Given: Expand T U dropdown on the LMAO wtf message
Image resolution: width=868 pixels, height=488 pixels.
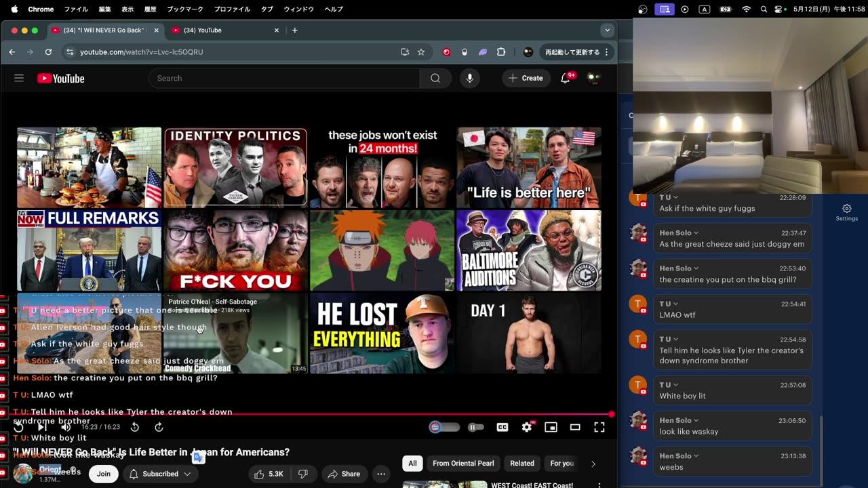Looking at the screenshot, I should 676,304.
